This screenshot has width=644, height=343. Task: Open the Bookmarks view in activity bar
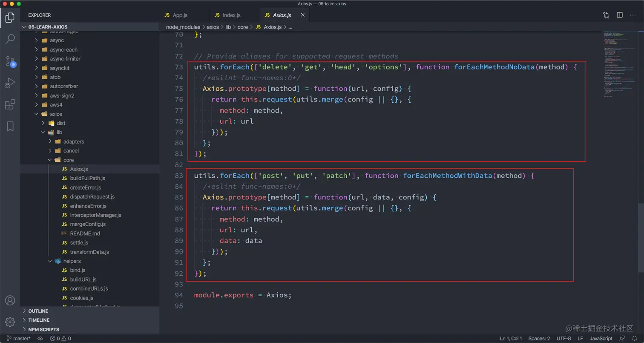[x=10, y=126]
